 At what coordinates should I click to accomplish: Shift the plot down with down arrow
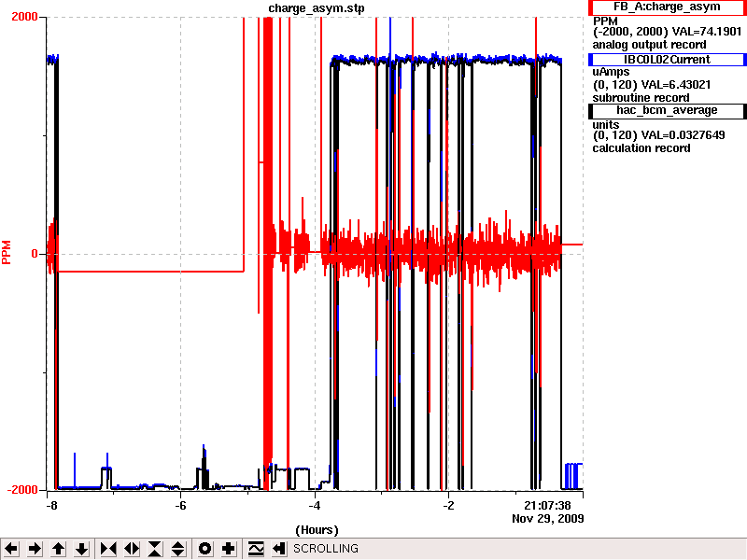82,549
